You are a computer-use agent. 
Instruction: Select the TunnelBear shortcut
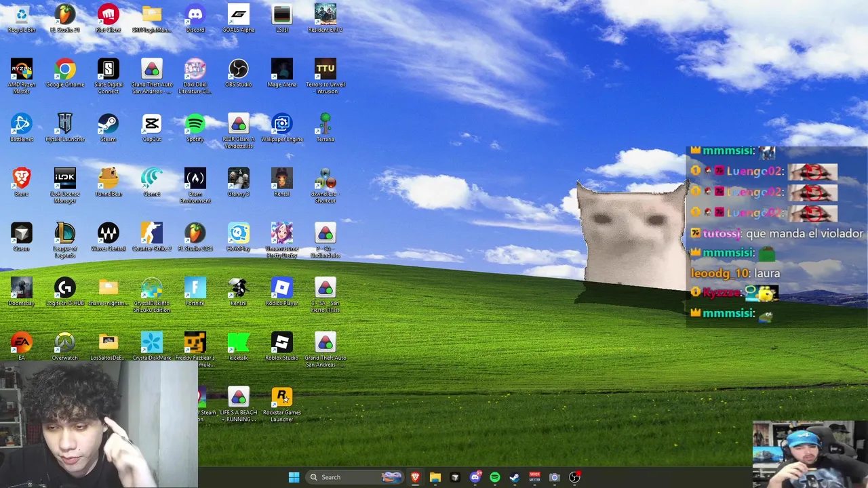(108, 183)
